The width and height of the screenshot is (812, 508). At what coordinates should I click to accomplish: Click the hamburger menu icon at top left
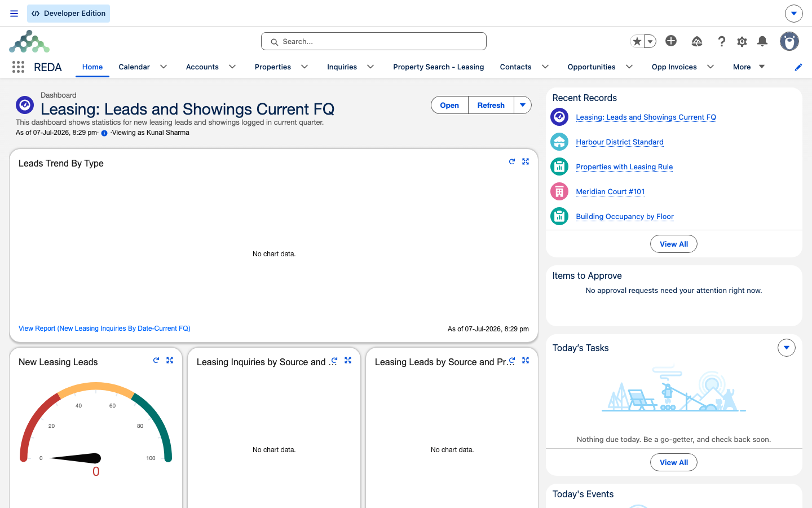click(14, 14)
